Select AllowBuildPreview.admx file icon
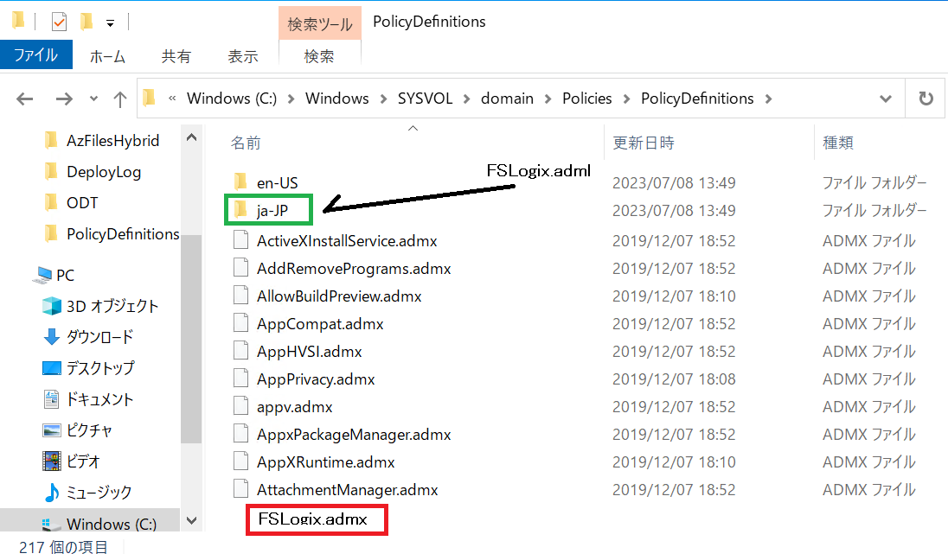 click(x=240, y=296)
